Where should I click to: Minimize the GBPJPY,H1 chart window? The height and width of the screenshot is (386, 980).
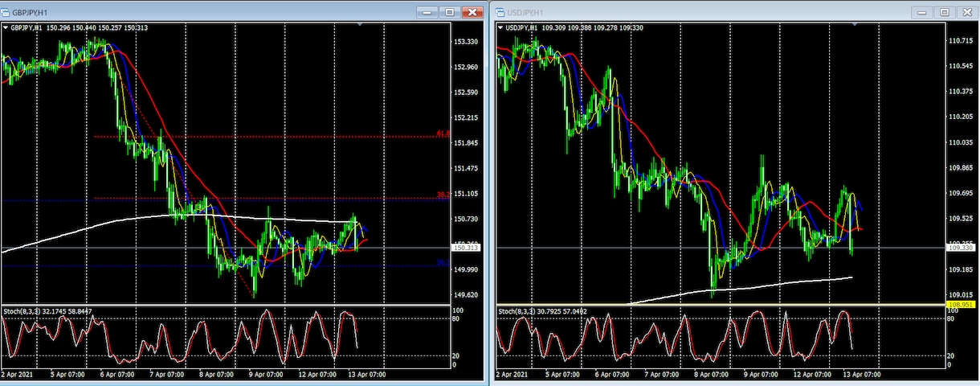pyautogui.click(x=428, y=11)
